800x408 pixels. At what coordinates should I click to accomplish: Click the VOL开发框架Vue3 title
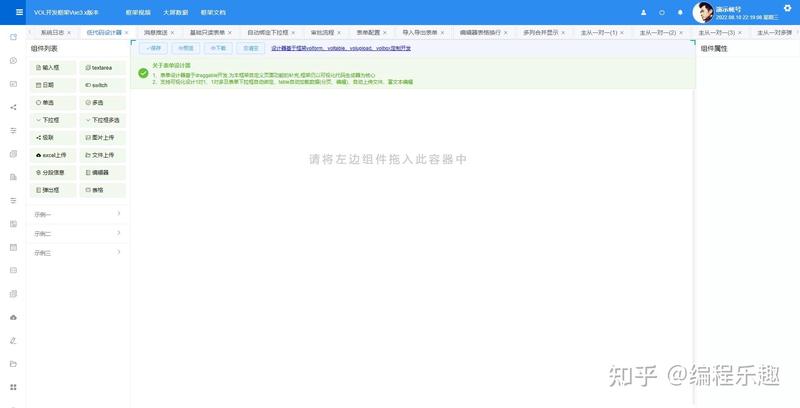(66, 12)
